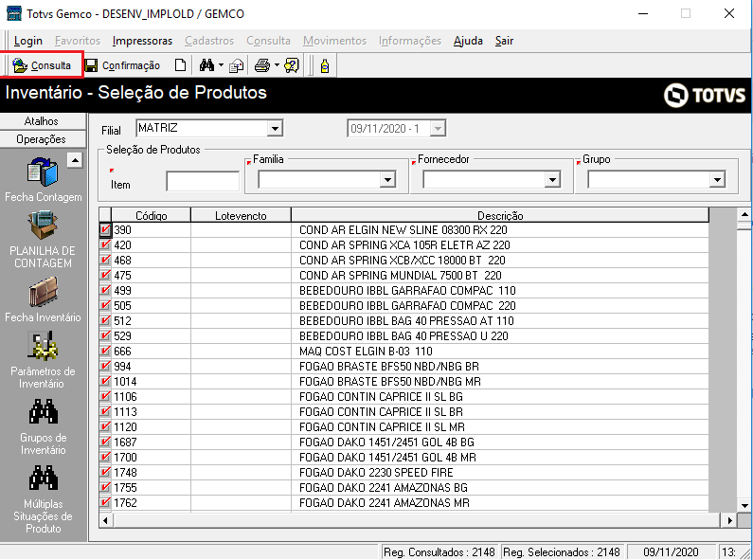Image resolution: width=753 pixels, height=560 pixels.
Task: Open the printer options dropdown arrow
Action: (277, 64)
